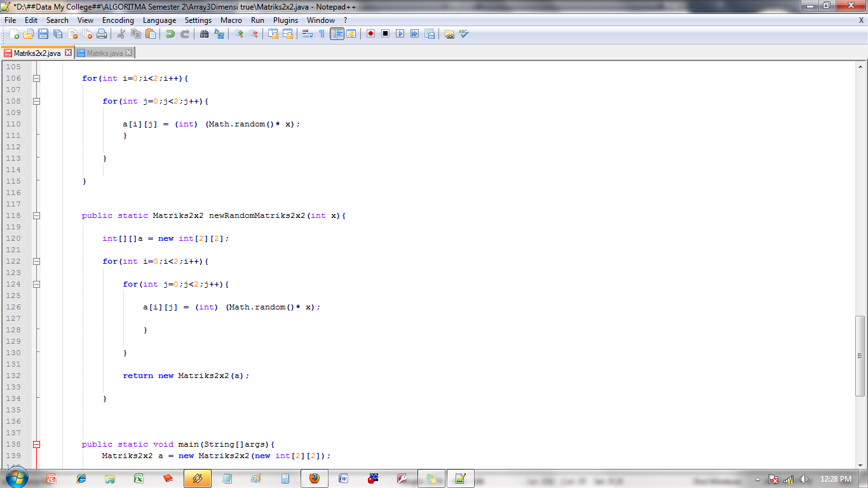Expand hidden icons in the system tray
The height and width of the screenshot is (488, 868).
757,480
